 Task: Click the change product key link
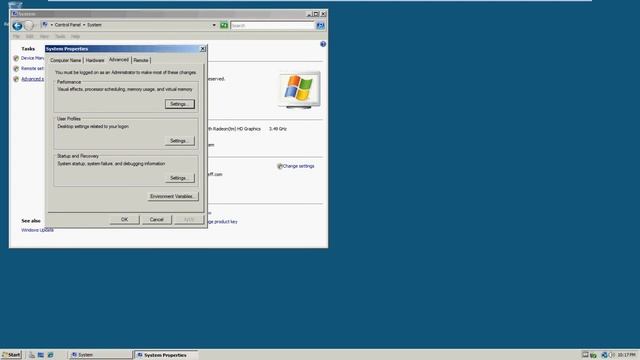pyautogui.click(x=222, y=222)
